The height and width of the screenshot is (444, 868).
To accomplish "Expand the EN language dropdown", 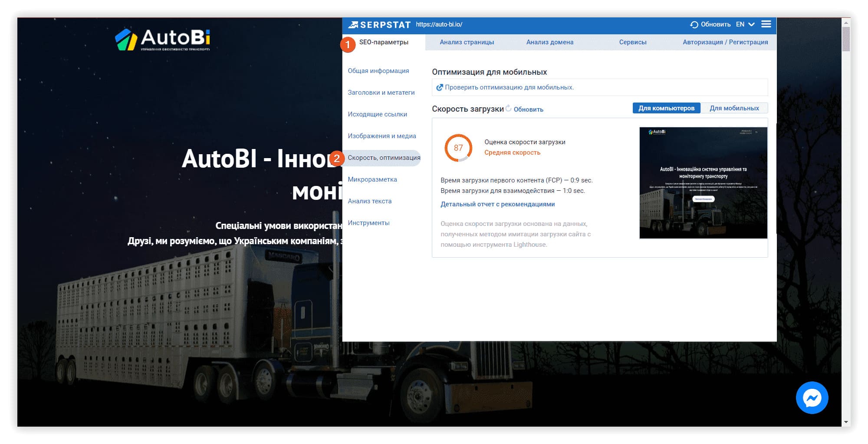I will click(745, 24).
